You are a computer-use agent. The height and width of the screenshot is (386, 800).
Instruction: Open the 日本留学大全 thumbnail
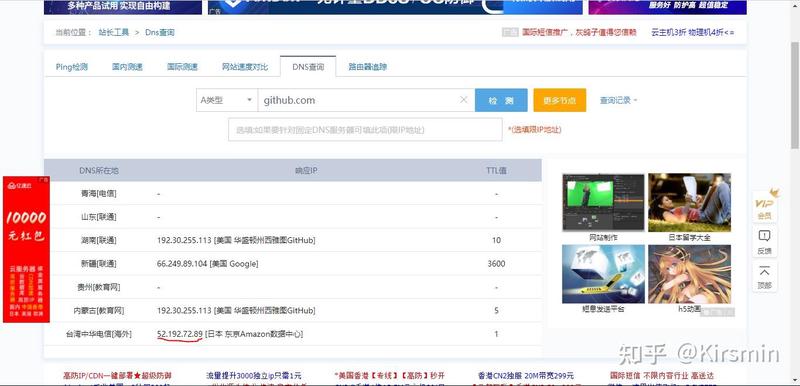click(689, 207)
